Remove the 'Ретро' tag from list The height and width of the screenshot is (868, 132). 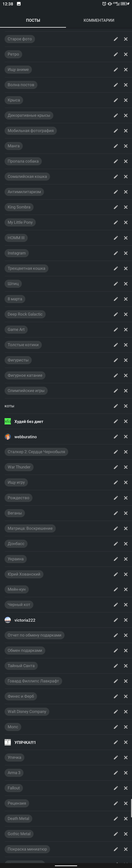pos(126,54)
